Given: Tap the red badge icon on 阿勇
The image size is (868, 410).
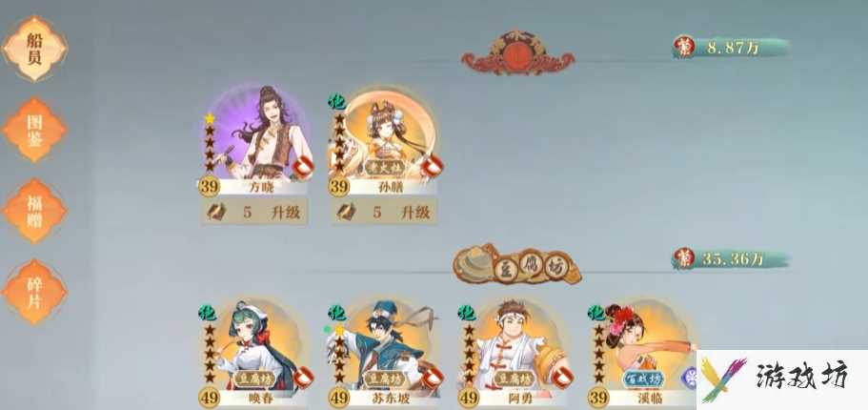Looking at the screenshot, I should coord(562,378).
